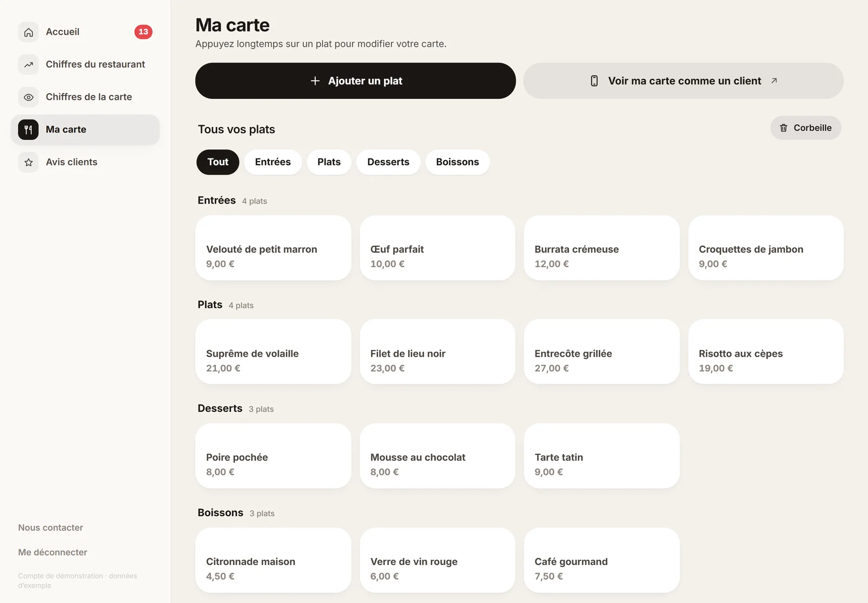Click the star icon for Avis clients
This screenshot has height=603, width=868.
[28, 162]
